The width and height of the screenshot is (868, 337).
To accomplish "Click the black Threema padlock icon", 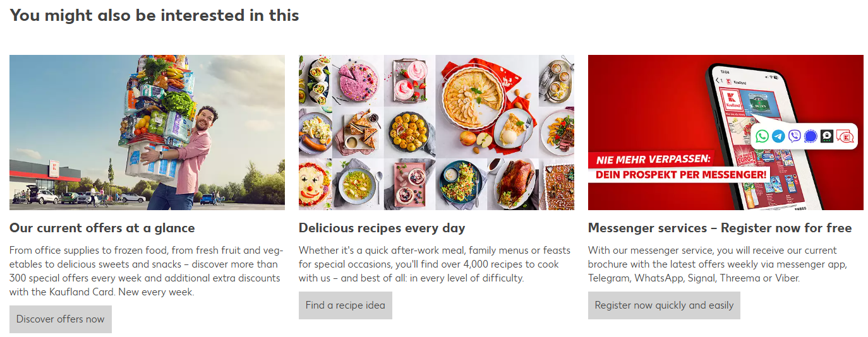I will (x=827, y=136).
